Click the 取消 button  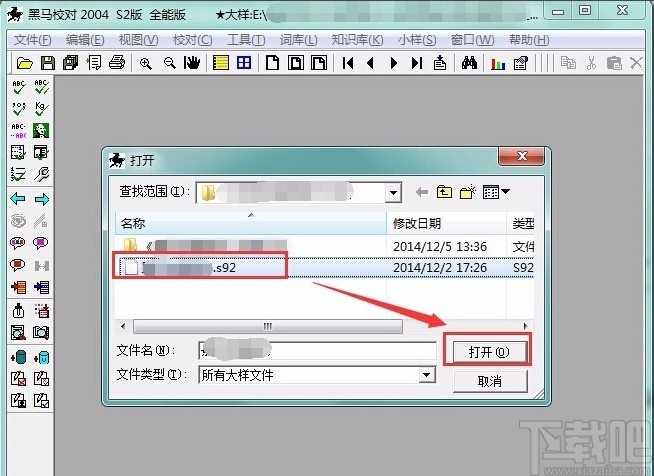coord(490,381)
